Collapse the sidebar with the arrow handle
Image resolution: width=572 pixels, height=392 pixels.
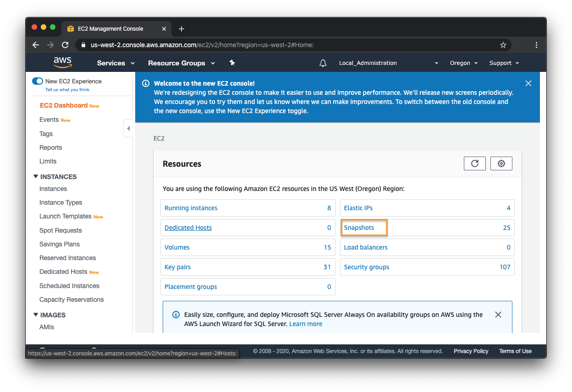pos(128,129)
